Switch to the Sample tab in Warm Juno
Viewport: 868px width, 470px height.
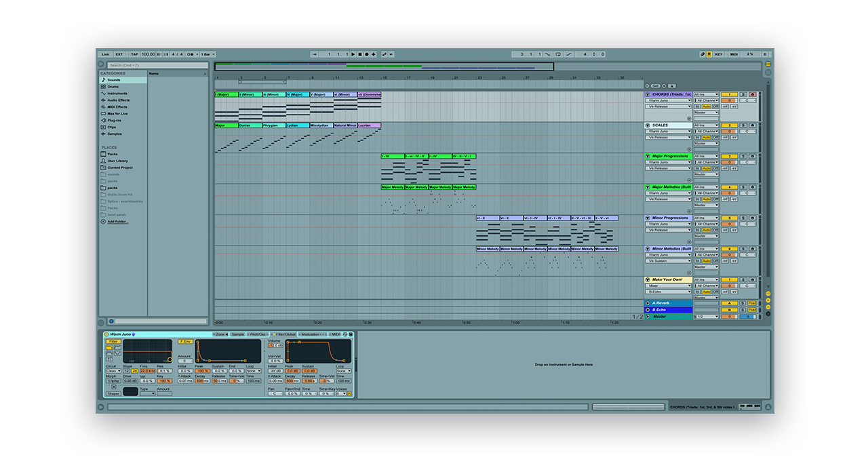point(237,334)
